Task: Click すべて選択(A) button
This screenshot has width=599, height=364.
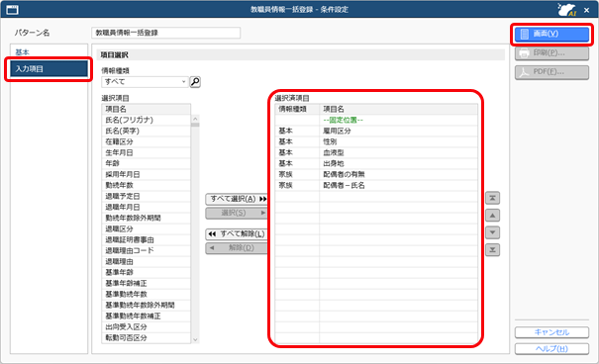Action: (237, 199)
